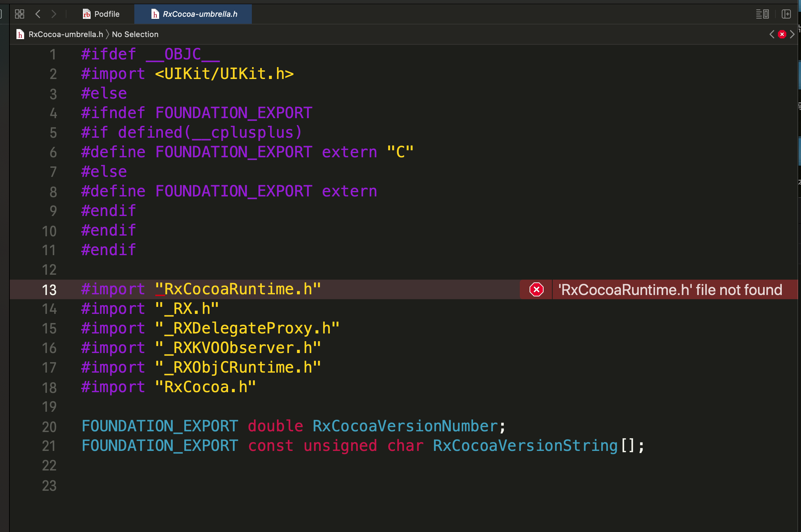
Task: Click FOUNDATION_EXPORT on line 4
Action: (x=234, y=113)
